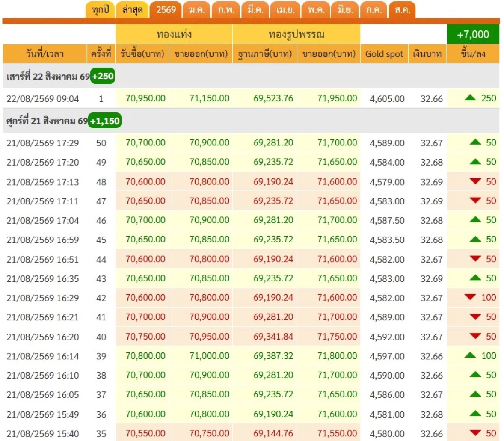The width and height of the screenshot is (504, 441).
Task: Open the มิ.ย. month tab
Action: [345, 10]
